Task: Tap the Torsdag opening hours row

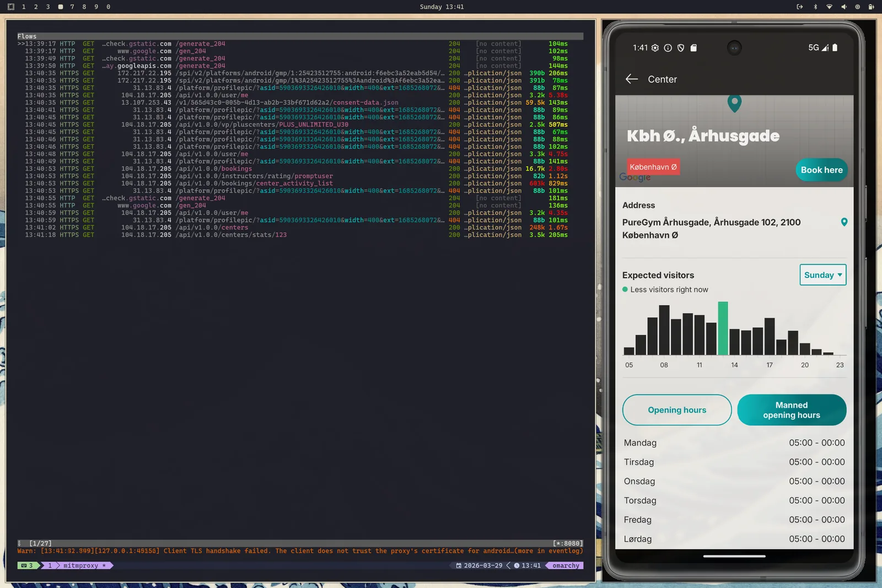Action: pyautogui.click(x=734, y=501)
